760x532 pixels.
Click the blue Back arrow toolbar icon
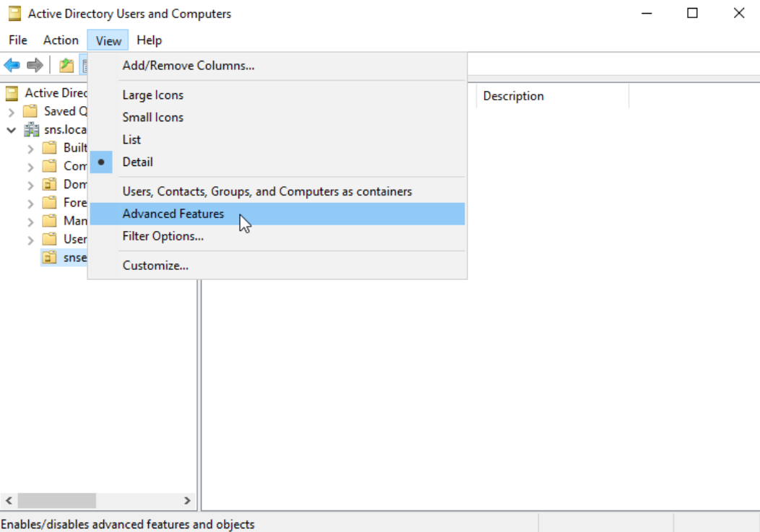pyautogui.click(x=12, y=65)
